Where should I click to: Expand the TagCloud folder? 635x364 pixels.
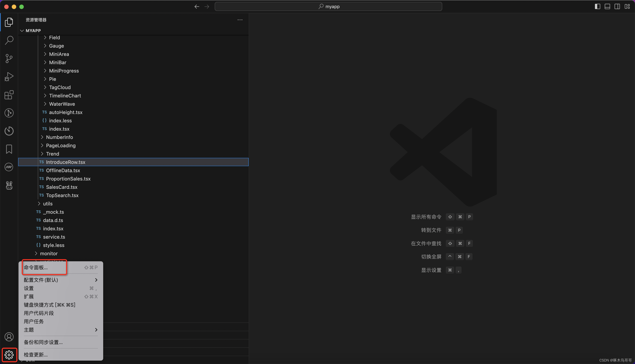point(133,87)
